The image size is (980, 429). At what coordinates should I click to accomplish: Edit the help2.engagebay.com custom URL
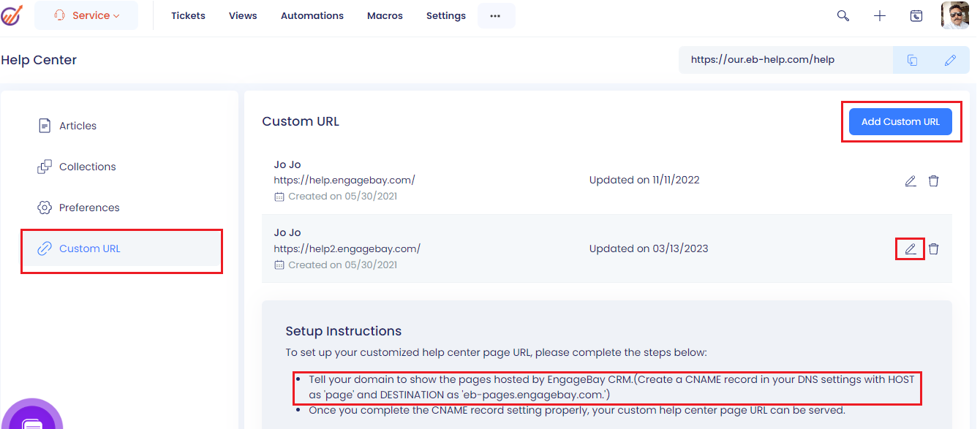click(x=911, y=248)
